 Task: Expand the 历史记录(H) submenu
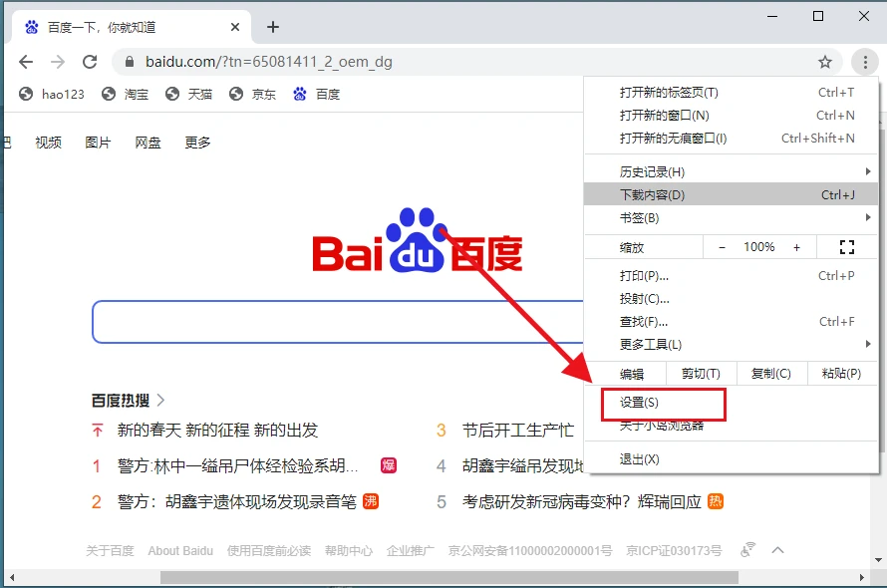(731, 171)
